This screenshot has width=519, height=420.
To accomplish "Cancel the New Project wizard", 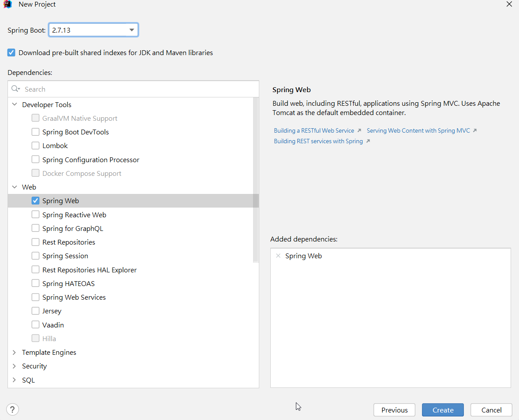I will (491, 410).
